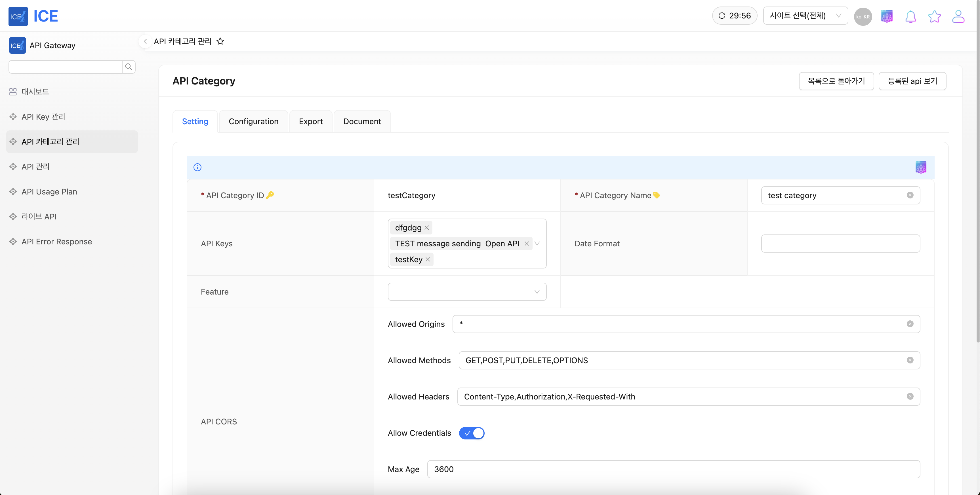The image size is (980, 495).
Task: Click the API Category heading
Action: 203,81
